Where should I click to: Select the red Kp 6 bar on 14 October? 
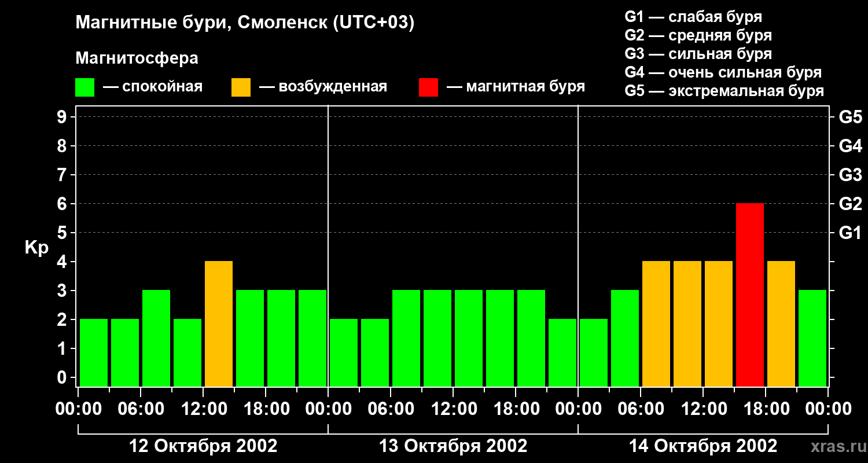[x=750, y=295]
